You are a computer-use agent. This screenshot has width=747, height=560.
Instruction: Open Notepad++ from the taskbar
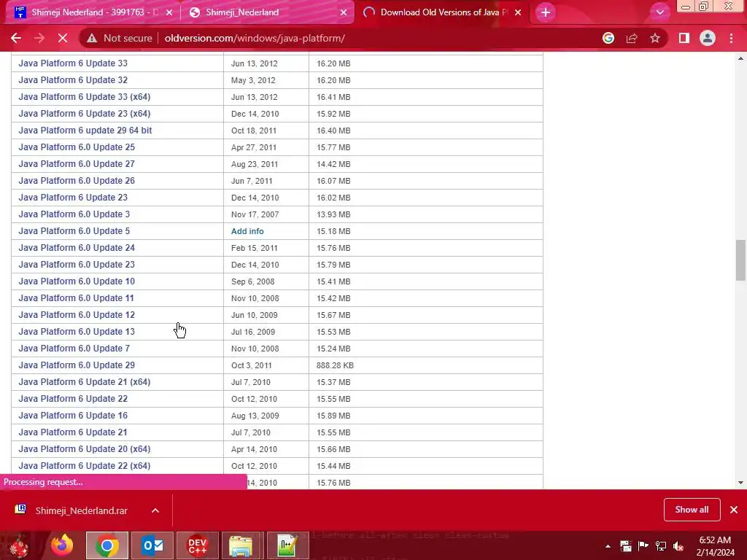pos(287,545)
